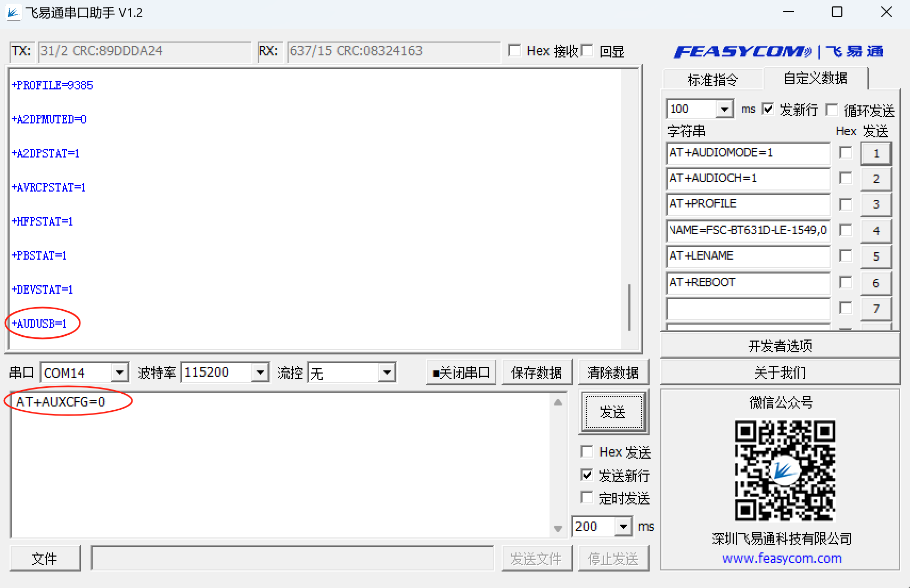Image resolution: width=910 pixels, height=588 pixels.
Task: Clear received data with 清除数据
Action: (613, 371)
